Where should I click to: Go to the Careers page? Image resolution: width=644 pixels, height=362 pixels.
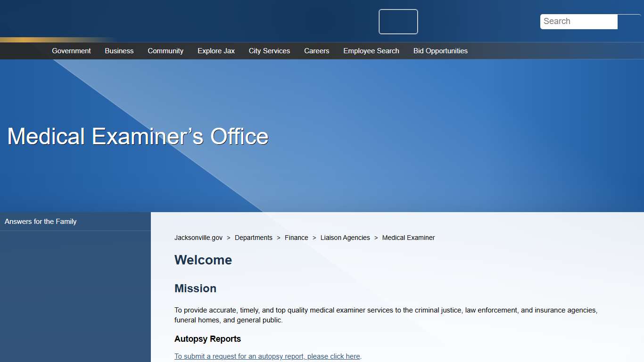point(316,50)
